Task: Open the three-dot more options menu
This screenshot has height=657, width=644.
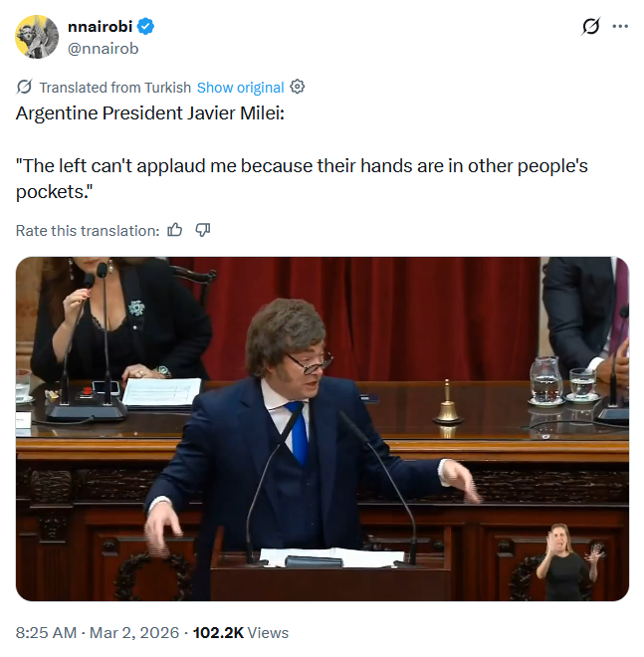Action: point(620,27)
